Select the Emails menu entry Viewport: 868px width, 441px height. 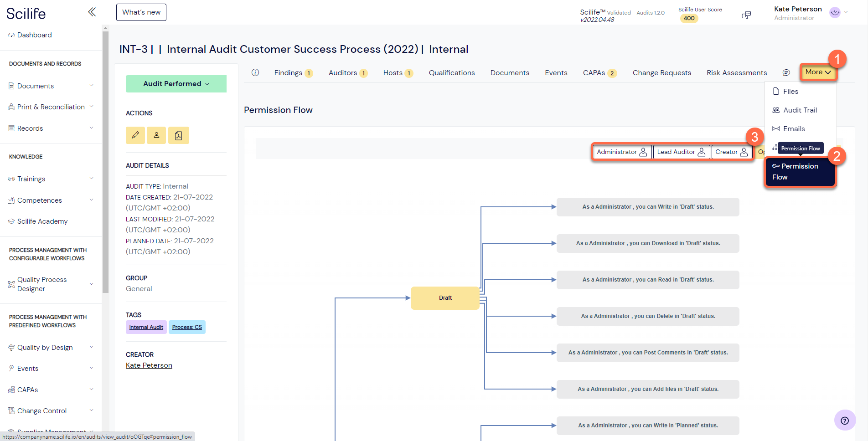pyautogui.click(x=789, y=128)
